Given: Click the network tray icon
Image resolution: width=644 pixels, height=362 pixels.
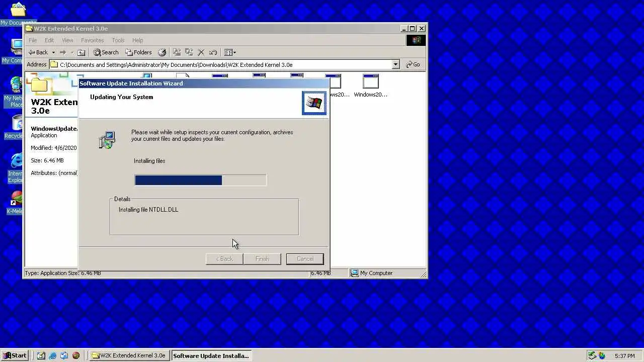Looking at the screenshot, I should click(592, 355).
